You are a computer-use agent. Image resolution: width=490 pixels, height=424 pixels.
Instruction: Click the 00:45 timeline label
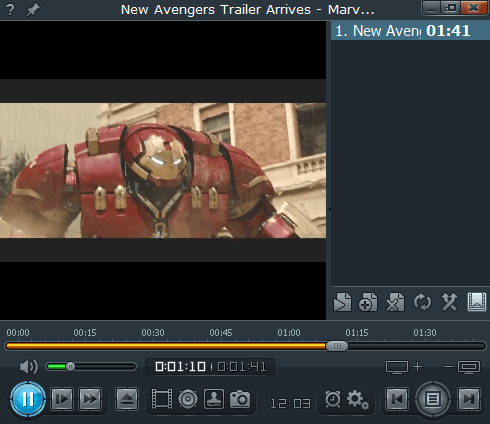pos(221,333)
